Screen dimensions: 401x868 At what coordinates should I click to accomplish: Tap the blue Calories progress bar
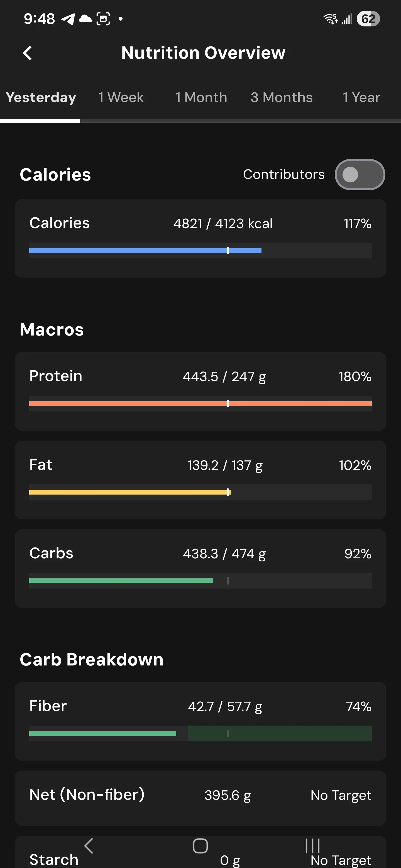coord(200,250)
